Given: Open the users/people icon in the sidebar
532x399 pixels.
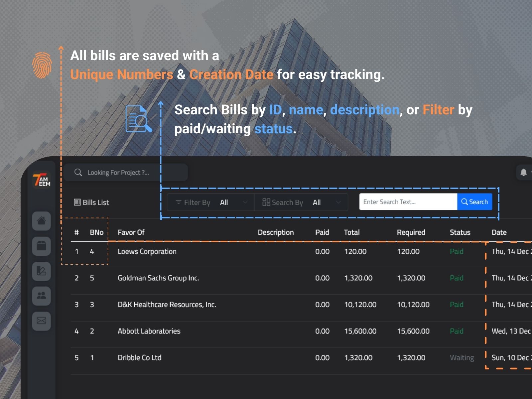Looking at the screenshot, I should click(x=41, y=296).
